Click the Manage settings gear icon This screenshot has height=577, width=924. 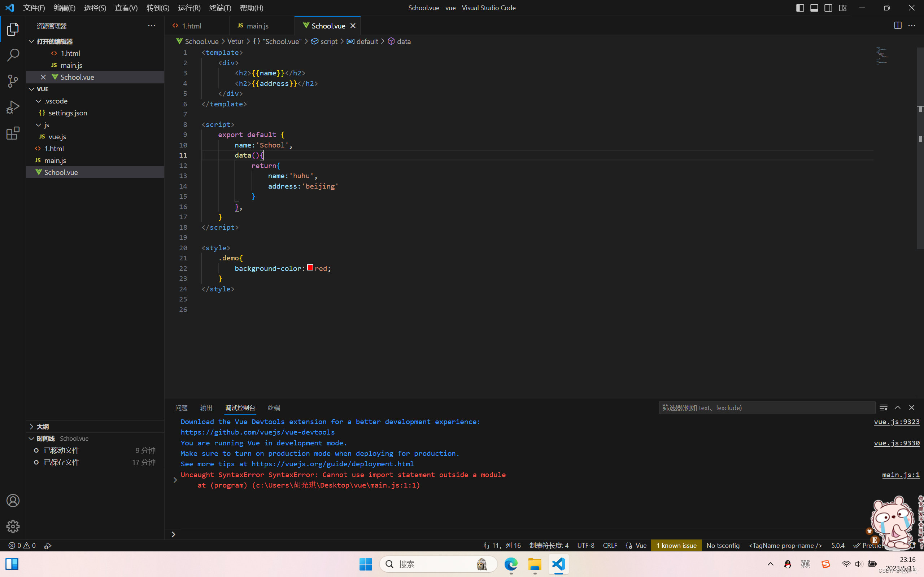tap(13, 526)
